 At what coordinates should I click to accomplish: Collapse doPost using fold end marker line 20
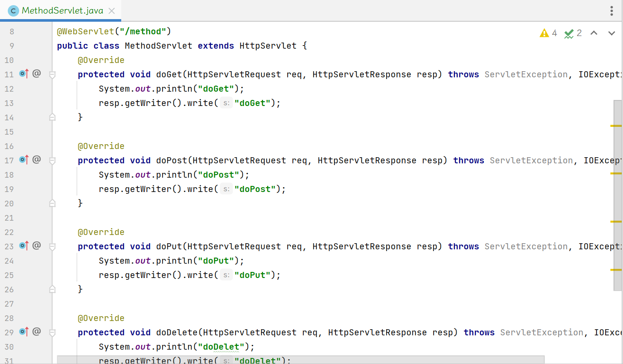(52, 203)
